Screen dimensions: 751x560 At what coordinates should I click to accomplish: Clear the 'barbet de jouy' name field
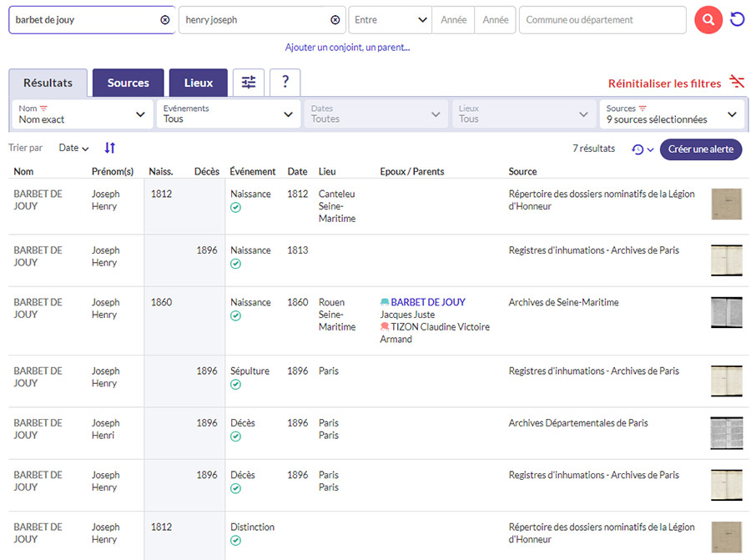(164, 20)
